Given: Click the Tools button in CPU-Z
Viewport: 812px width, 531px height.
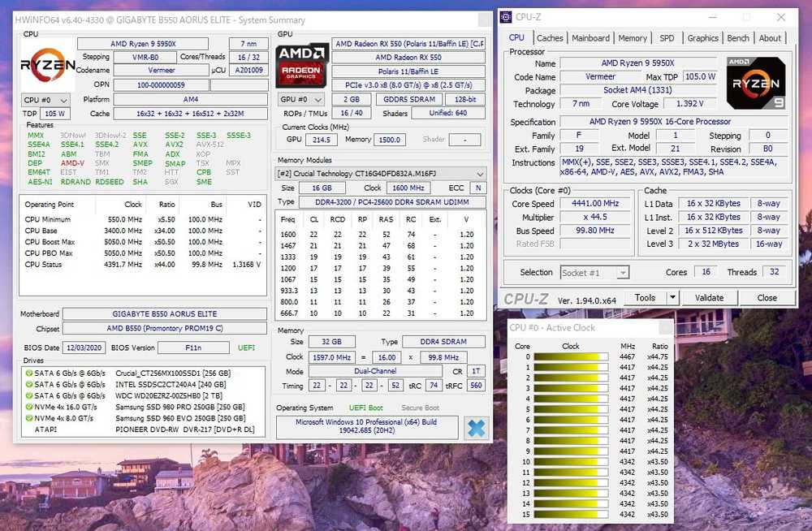Looking at the screenshot, I should point(645,297).
